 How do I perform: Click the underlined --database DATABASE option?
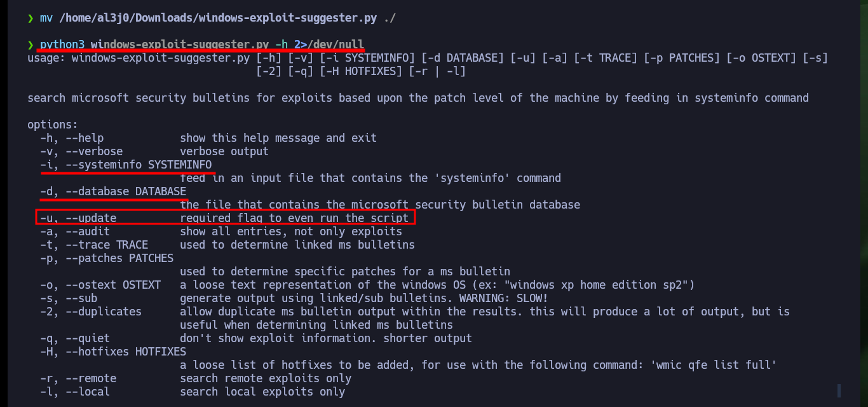113,191
